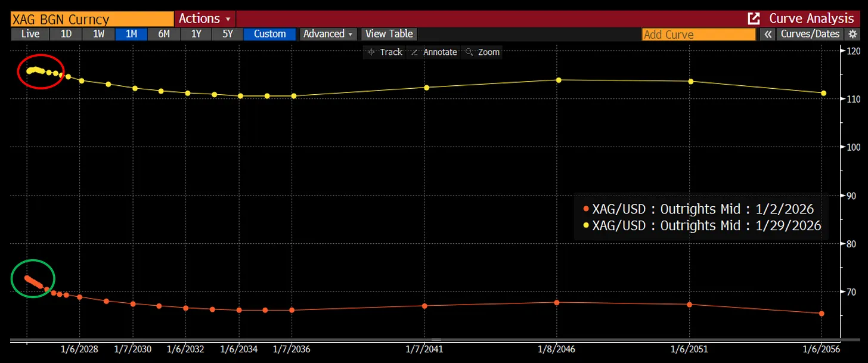Viewport: 868px width, 363px height.
Task: Choose the 1Y range button
Action: (196, 34)
